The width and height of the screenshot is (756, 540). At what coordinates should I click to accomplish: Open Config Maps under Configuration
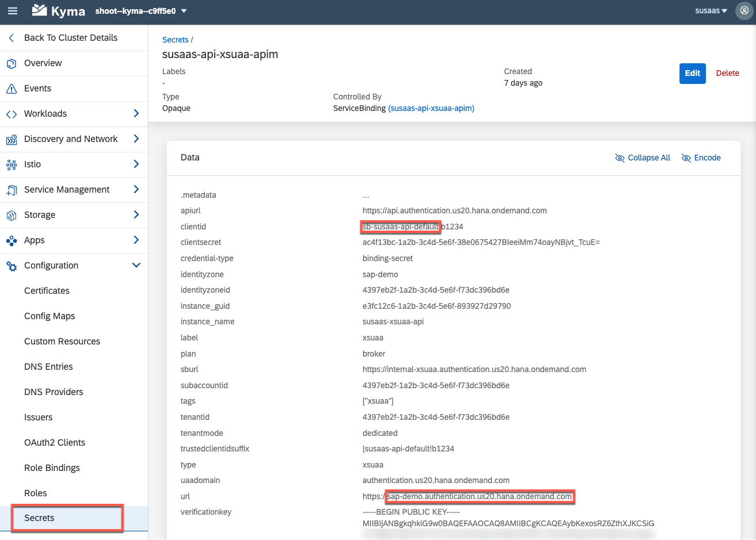coord(74,316)
